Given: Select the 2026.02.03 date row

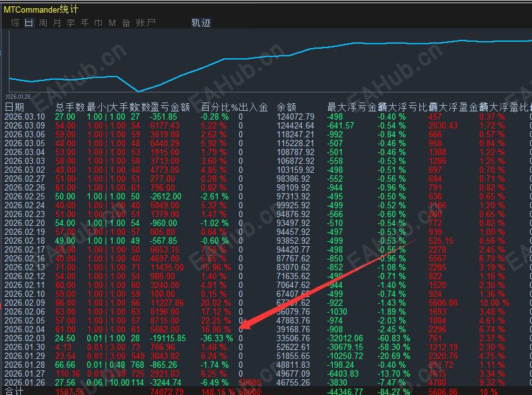Looking at the screenshot, I should [x=25, y=338].
